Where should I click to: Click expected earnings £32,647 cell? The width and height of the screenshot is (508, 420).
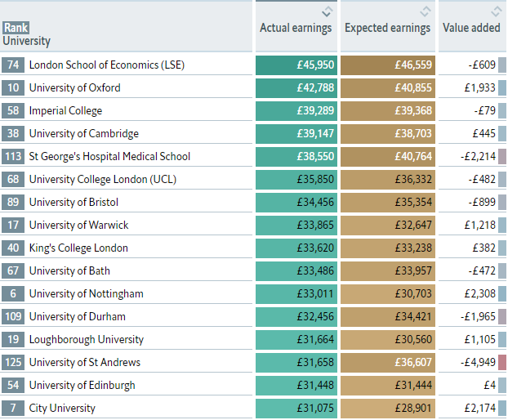click(388, 226)
